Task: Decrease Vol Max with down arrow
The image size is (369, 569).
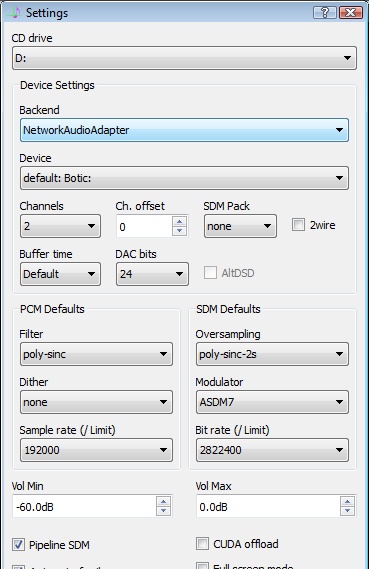Action: [347, 511]
